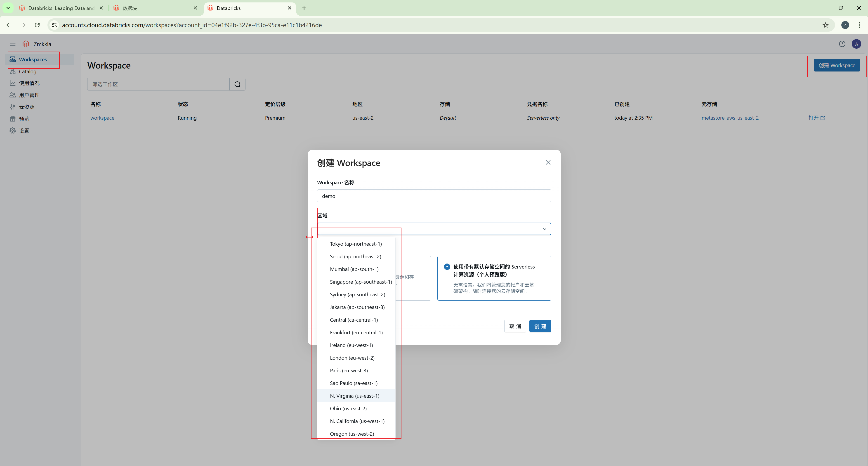Select Jakarta (ap-southeast-3) region
Image resolution: width=868 pixels, height=466 pixels.
(x=356, y=307)
